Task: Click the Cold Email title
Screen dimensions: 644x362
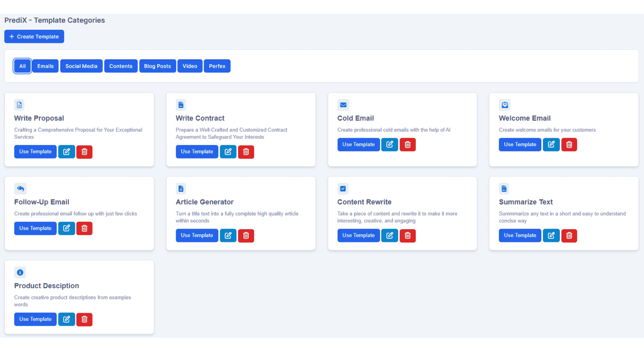Action: coord(356,118)
